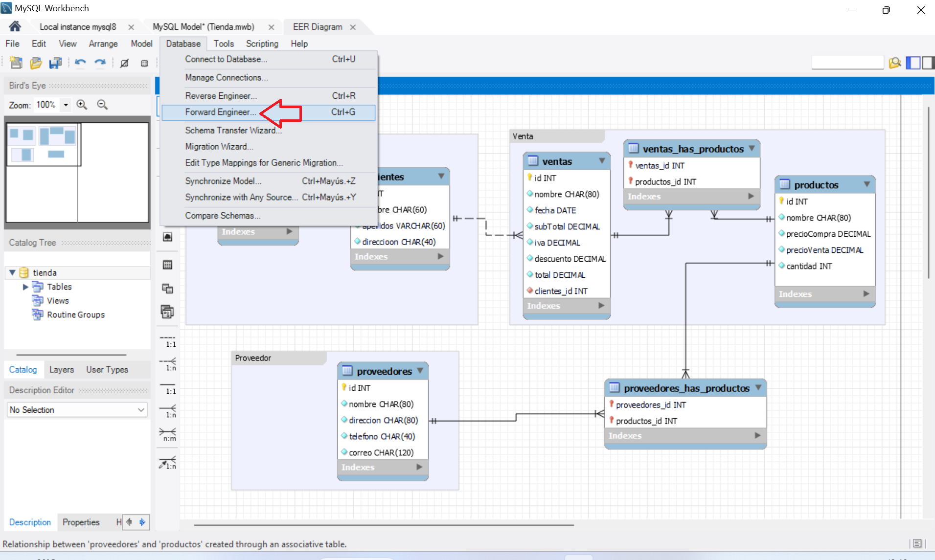
Task: Choose Forward Engineer from Database menu
Action: [268, 112]
